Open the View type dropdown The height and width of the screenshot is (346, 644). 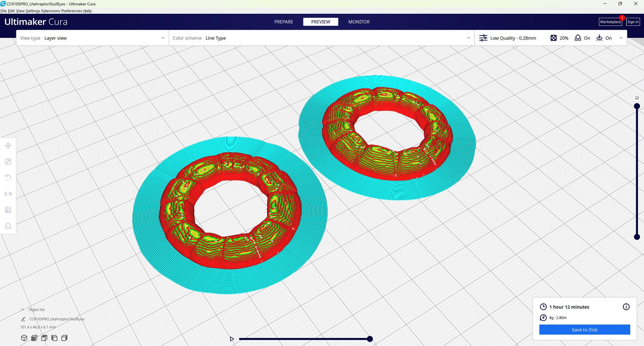click(92, 38)
